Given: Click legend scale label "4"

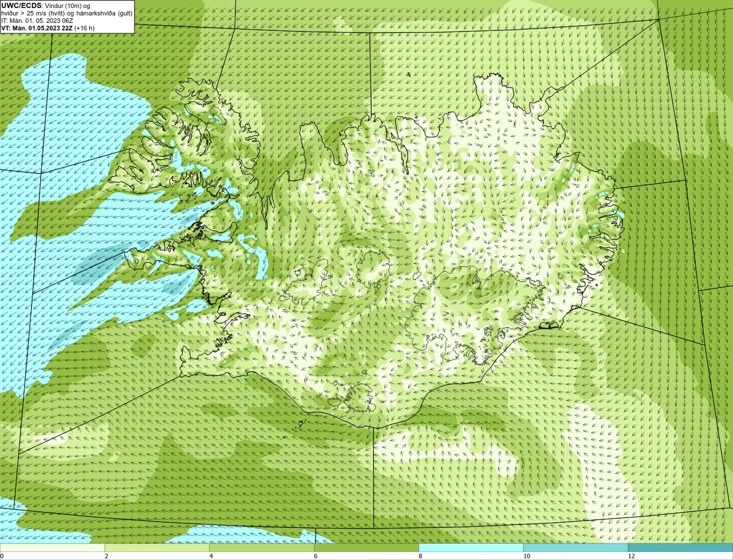Looking at the screenshot, I should 211,556.
